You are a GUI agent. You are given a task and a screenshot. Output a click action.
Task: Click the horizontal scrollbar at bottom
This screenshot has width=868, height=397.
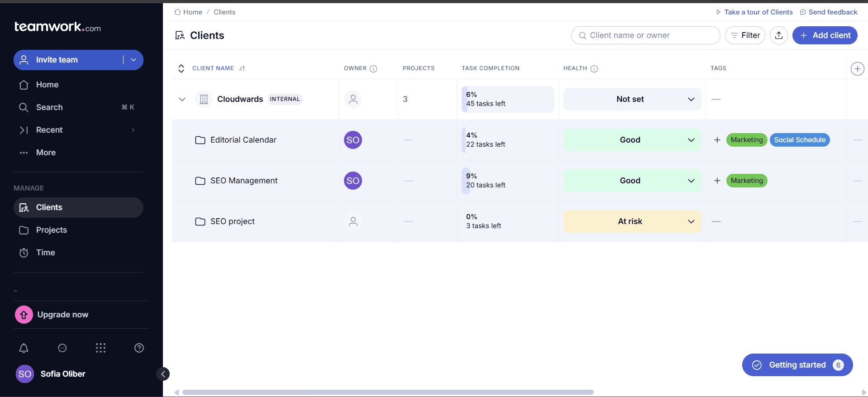(x=387, y=392)
